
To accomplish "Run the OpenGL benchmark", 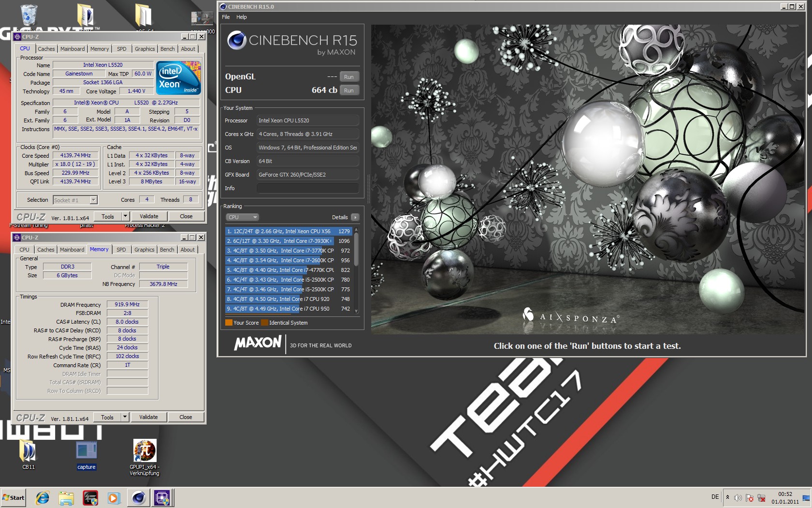I will (x=349, y=77).
